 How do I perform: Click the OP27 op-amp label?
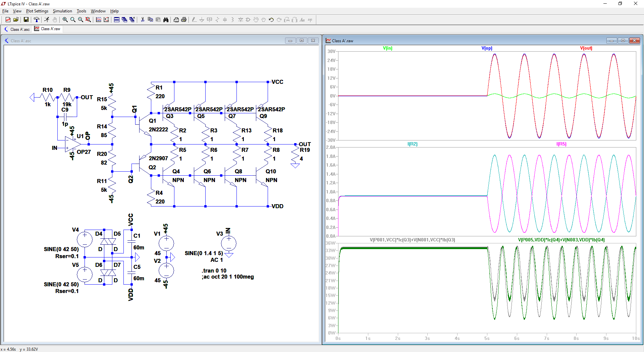point(84,152)
